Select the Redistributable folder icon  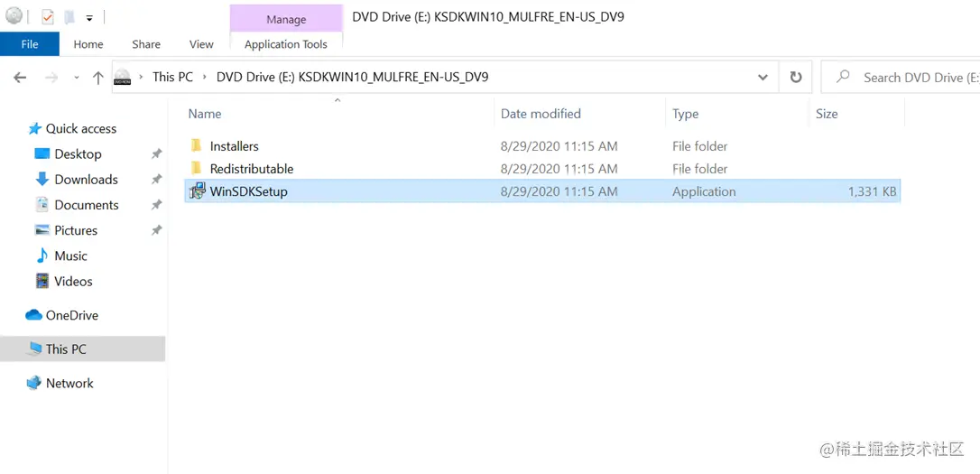click(x=196, y=168)
